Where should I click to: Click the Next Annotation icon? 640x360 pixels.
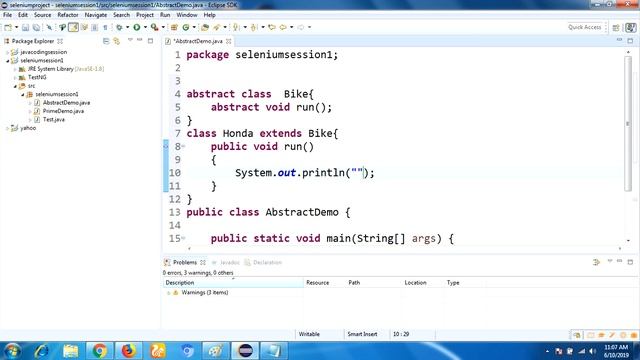coord(236,27)
